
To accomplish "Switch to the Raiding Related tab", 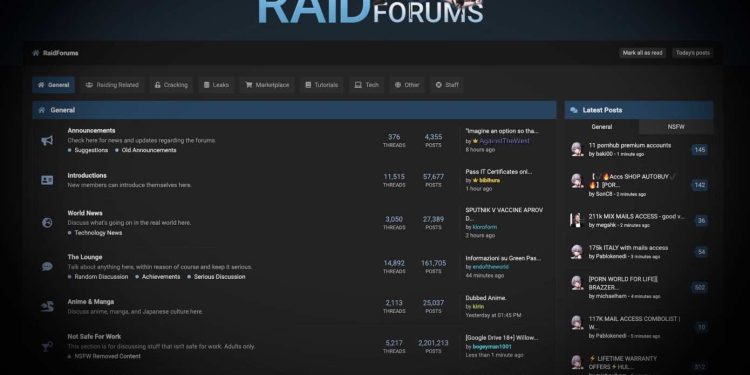I will point(112,85).
